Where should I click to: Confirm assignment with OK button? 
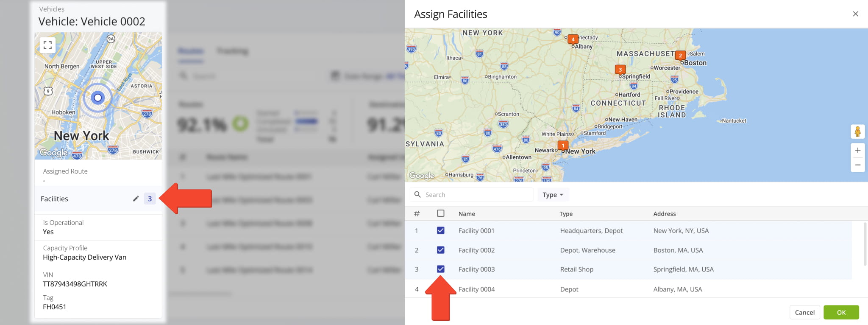pyautogui.click(x=841, y=312)
